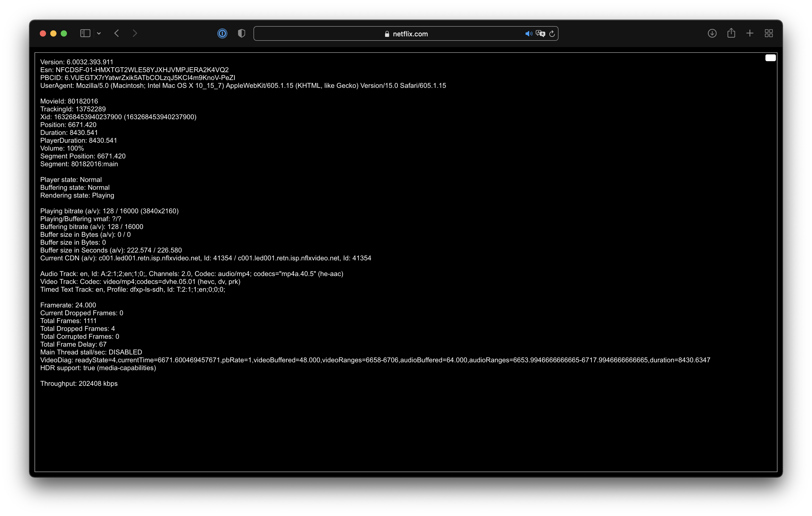
Task: Click the Rendering state: Playing line
Action: click(77, 195)
